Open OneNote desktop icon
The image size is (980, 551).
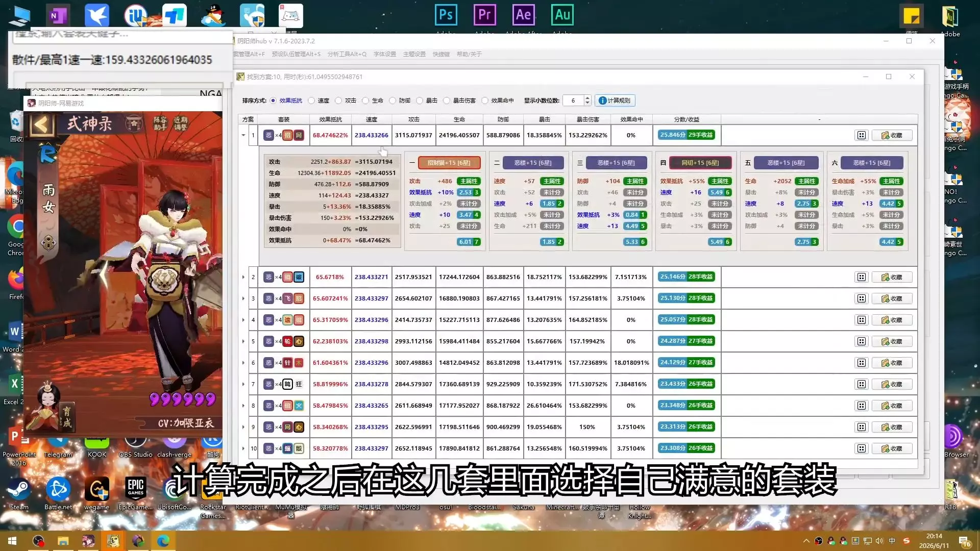click(57, 15)
